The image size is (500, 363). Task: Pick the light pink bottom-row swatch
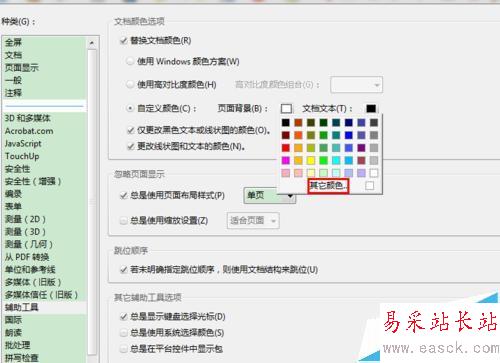coord(286,173)
